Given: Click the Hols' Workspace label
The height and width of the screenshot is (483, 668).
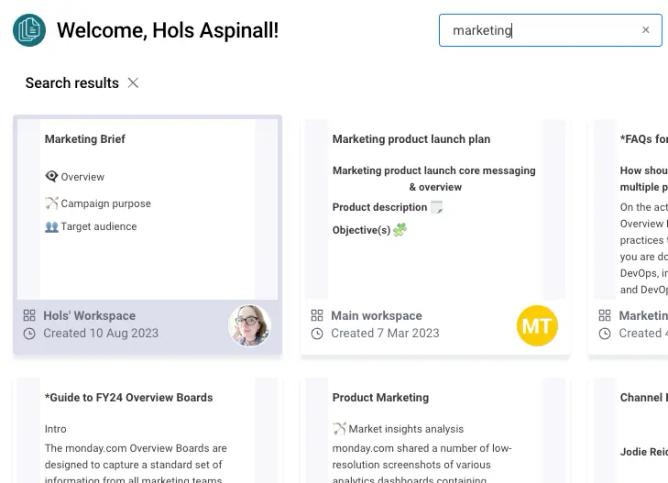Looking at the screenshot, I should click(x=89, y=316).
